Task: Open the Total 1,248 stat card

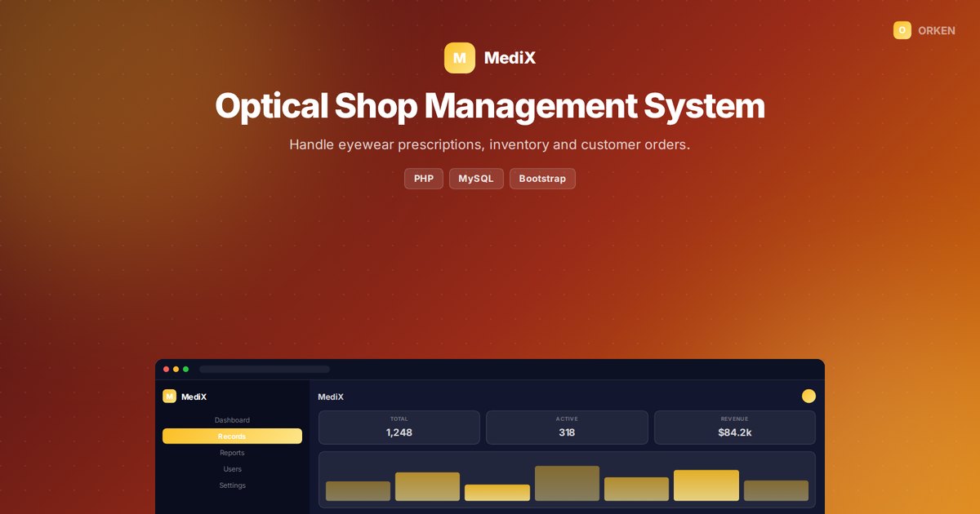Action: [x=399, y=428]
